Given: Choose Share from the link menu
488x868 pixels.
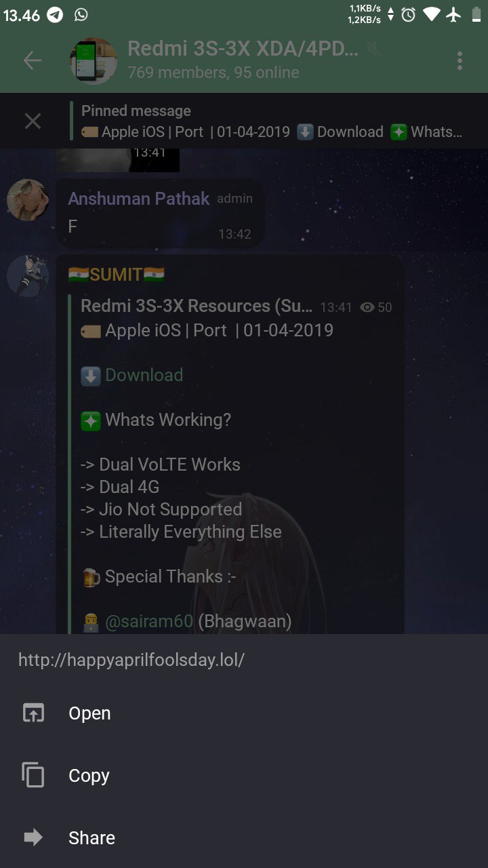Looking at the screenshot, I should tap(91, 838).
